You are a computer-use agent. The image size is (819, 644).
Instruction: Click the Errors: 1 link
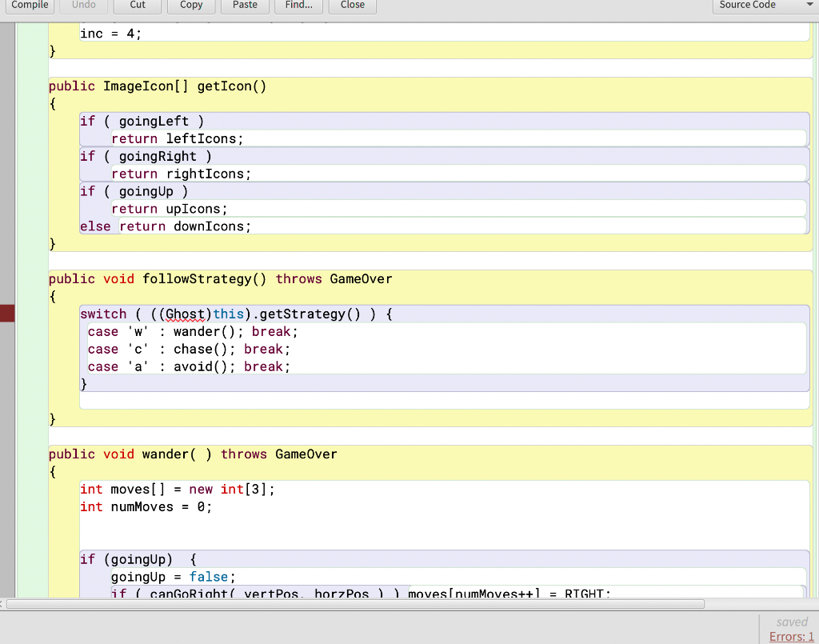pos(791,636)
